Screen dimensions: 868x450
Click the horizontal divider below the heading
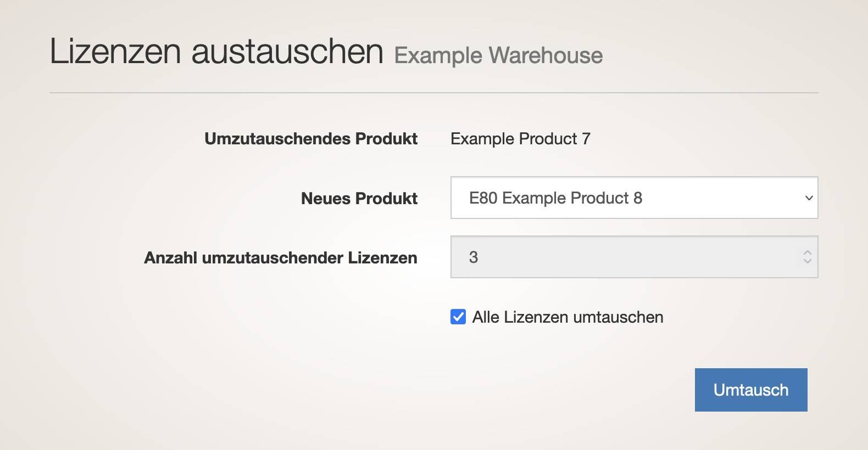pos(433,93)
